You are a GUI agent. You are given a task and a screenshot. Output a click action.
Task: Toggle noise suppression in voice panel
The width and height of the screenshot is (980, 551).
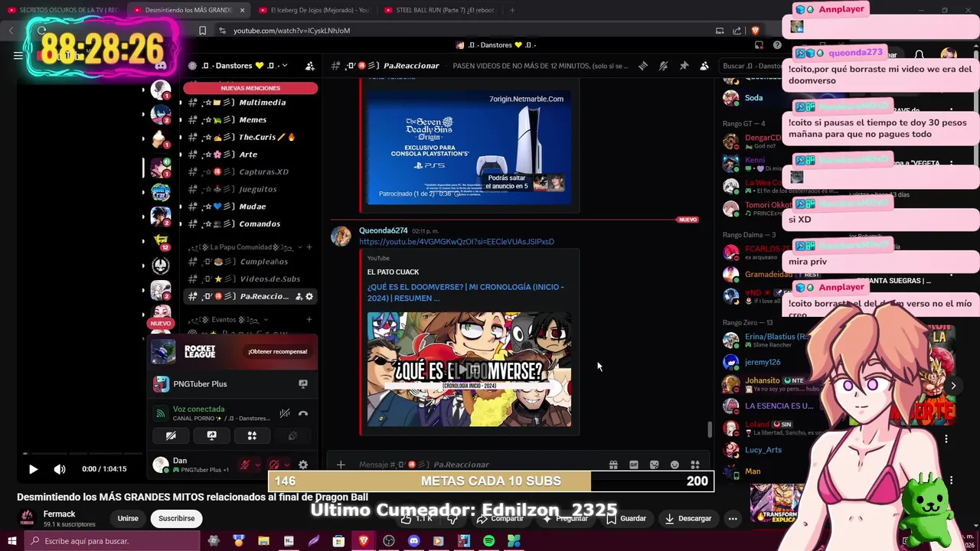(284, 413)
